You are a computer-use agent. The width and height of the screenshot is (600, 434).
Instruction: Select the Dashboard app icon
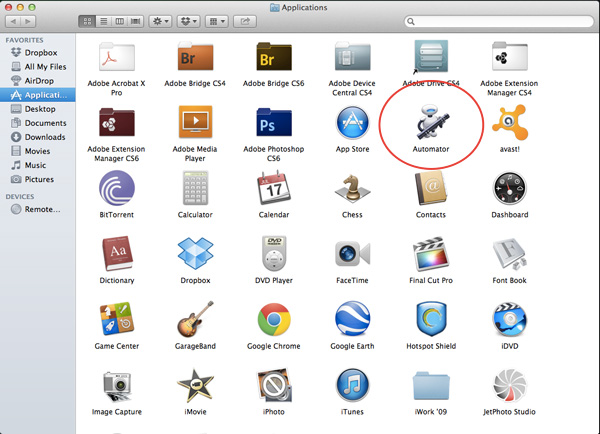click(510, 188)
